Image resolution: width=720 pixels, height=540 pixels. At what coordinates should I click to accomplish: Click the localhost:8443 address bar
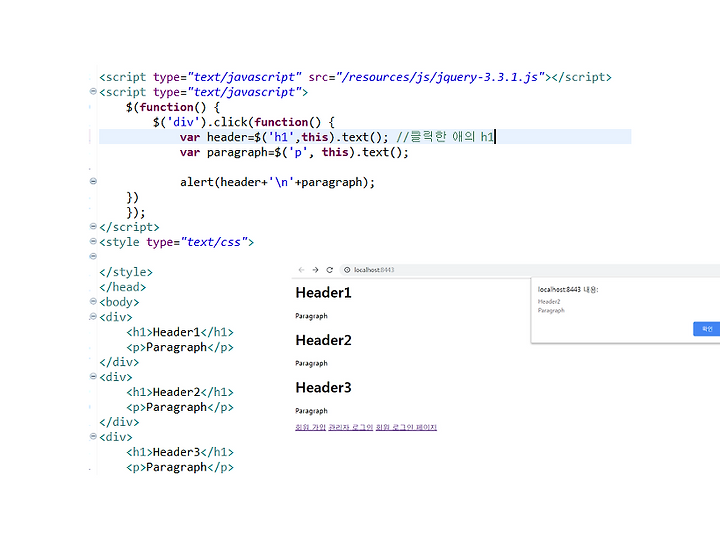pos(528,270)
